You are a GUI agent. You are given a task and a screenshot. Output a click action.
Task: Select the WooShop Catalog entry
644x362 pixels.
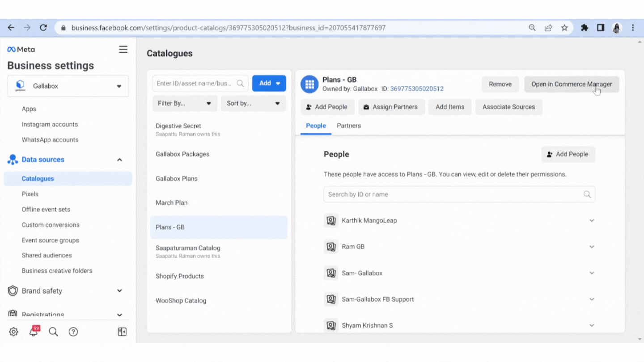click(219, 301)
